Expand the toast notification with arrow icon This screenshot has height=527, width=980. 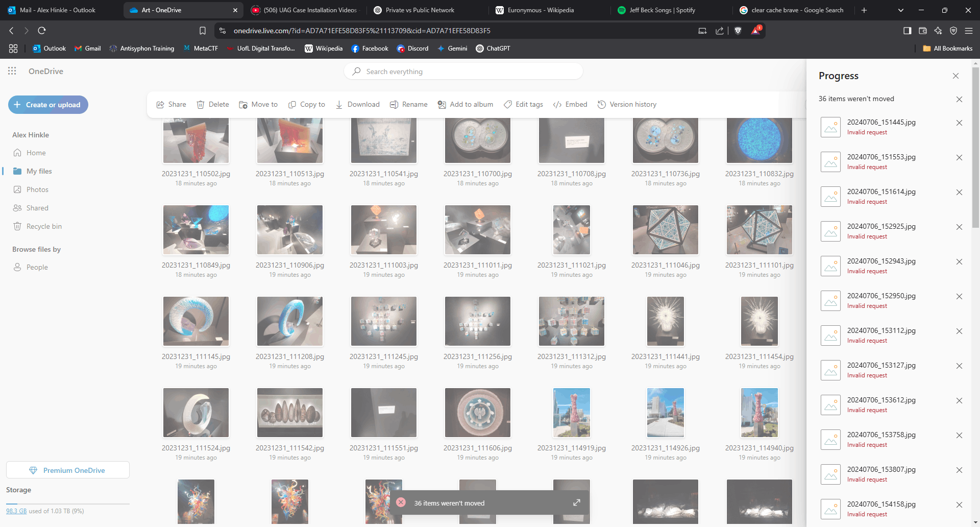577,502
